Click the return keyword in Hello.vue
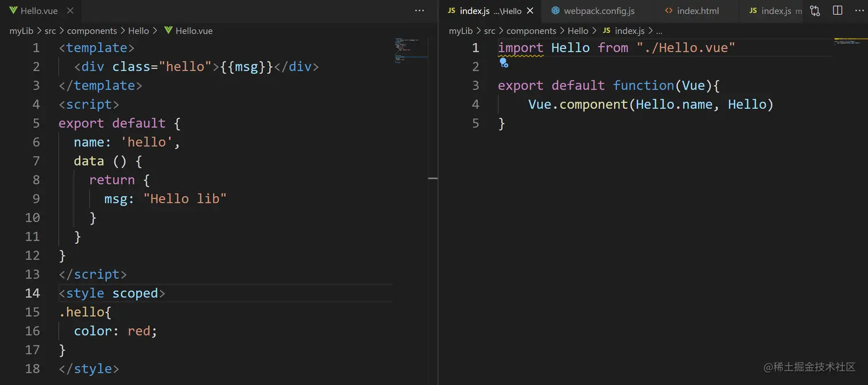Image resolution: width=868 pixels, height=385 pixels. click(112, 180)
